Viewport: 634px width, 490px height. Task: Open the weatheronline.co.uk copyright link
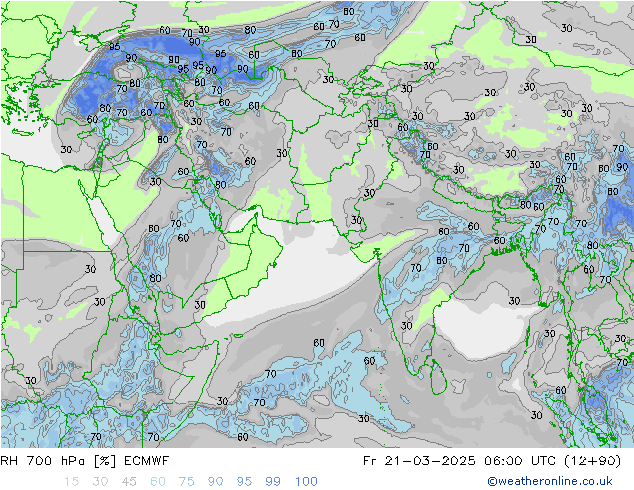[550, 481]
